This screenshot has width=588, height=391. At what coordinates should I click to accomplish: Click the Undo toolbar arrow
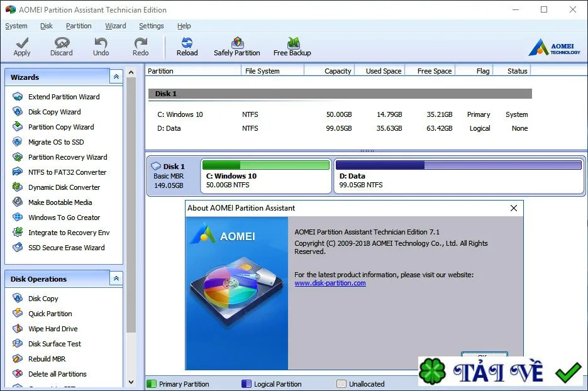(101, 47)
